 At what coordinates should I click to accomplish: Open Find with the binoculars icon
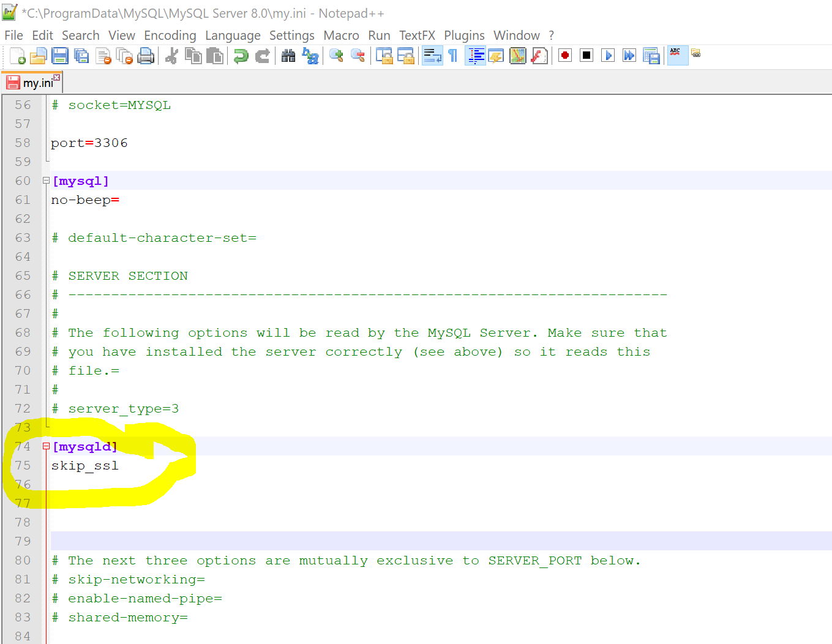pos(288,56)
